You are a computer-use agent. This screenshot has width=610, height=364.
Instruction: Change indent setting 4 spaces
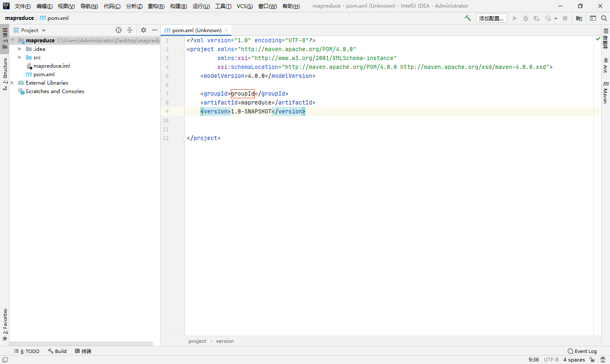pyautogui.click(x=574, y=359)
